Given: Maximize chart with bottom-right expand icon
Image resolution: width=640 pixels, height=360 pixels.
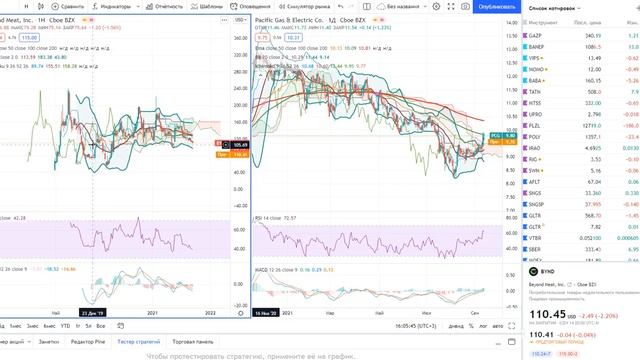Looking at the screenshot, I should coord(511,326).
